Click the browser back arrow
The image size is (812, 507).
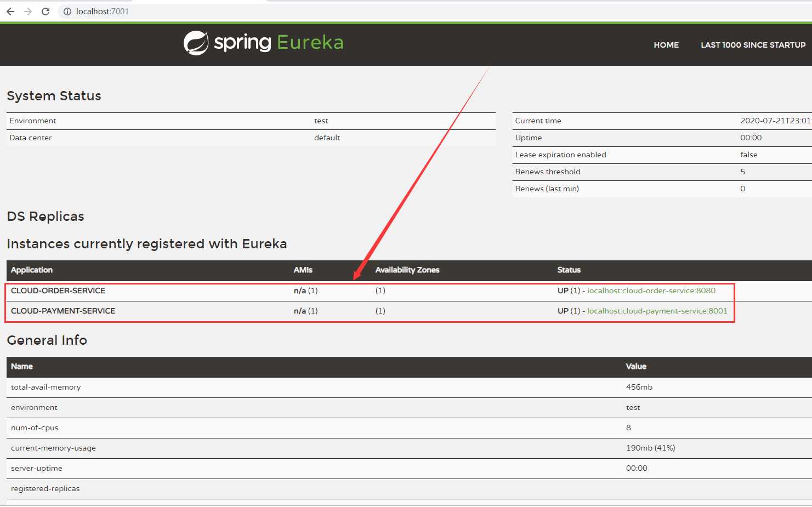click(x=10, y=12)
